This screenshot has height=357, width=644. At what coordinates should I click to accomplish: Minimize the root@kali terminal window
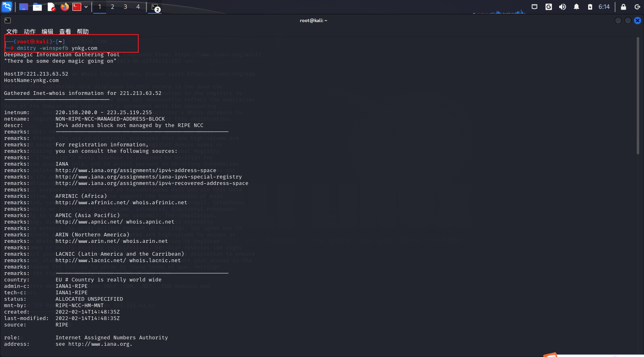point(618,21)
